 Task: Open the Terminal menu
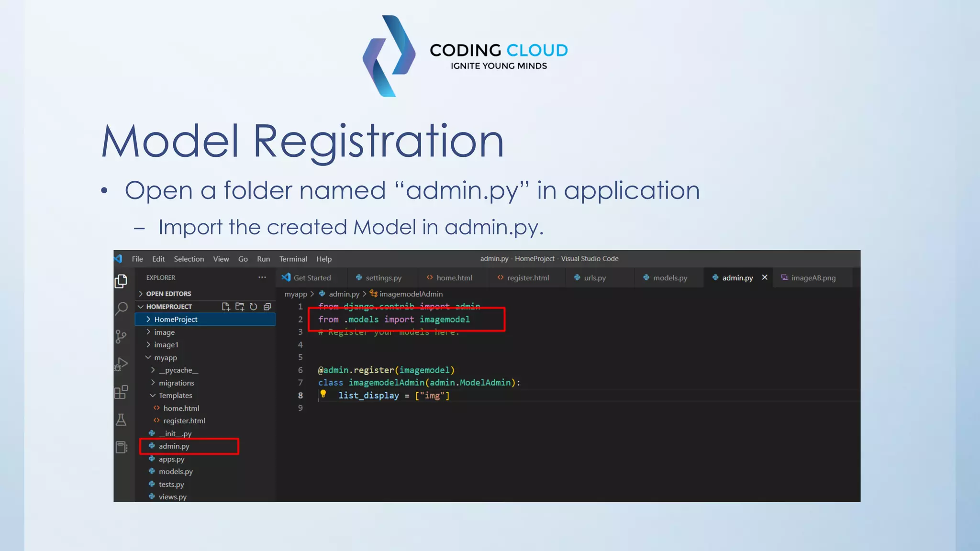pos(293,259)
